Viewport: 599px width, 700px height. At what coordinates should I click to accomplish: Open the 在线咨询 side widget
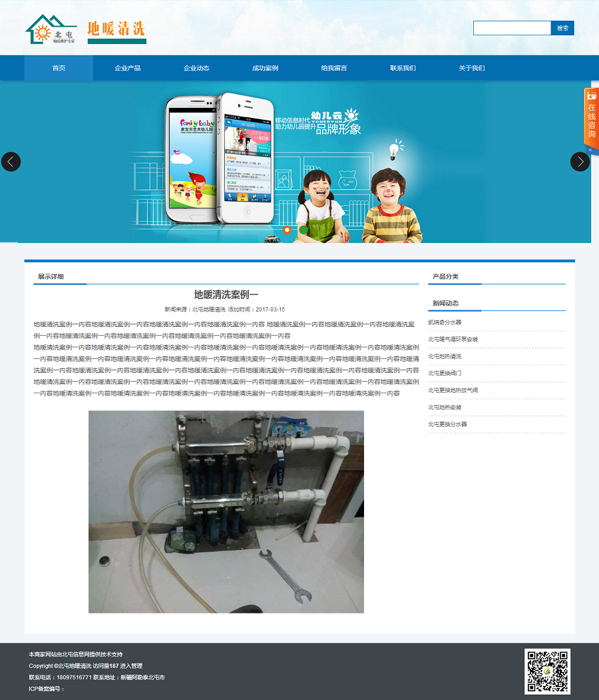(591, 117)
